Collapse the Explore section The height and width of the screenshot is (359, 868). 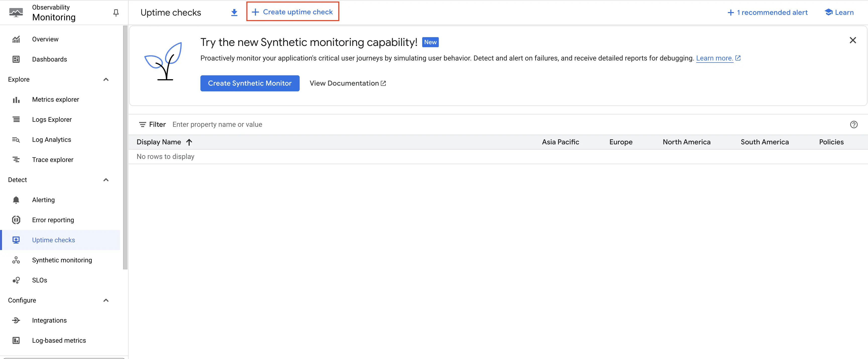(x=106, y=80)
